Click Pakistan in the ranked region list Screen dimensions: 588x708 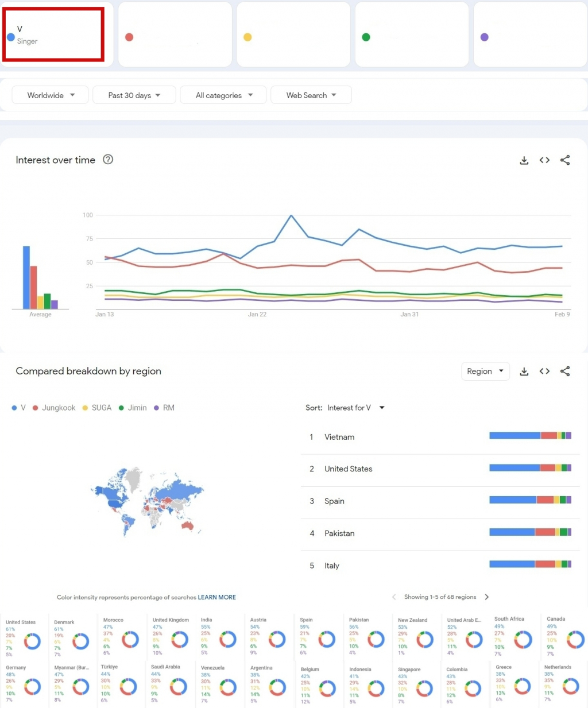click(339, 533)
